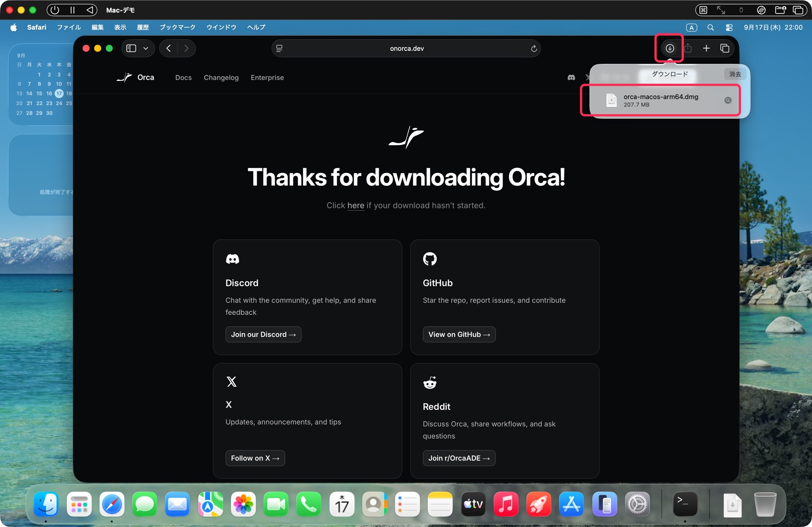Pause the Mac-デモ virtual machine
The height and width of the screenshot is (527, 812).
[x=72, y=10]
